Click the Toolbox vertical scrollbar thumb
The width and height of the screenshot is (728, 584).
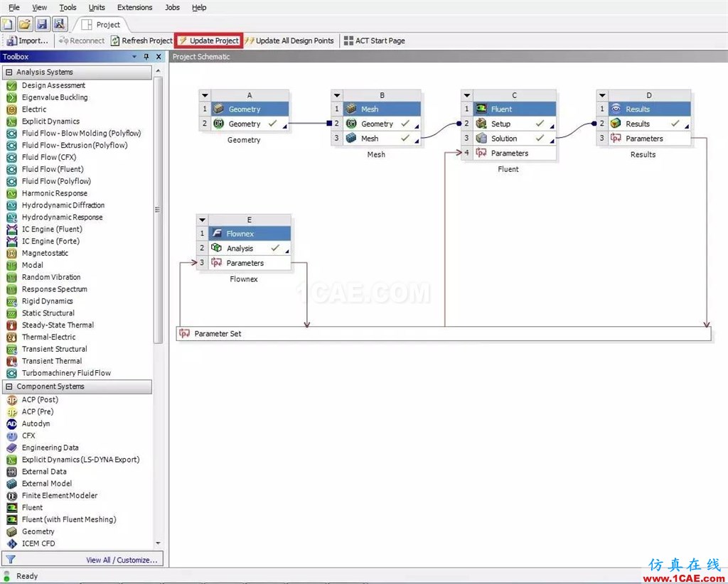tap(158, 210)
